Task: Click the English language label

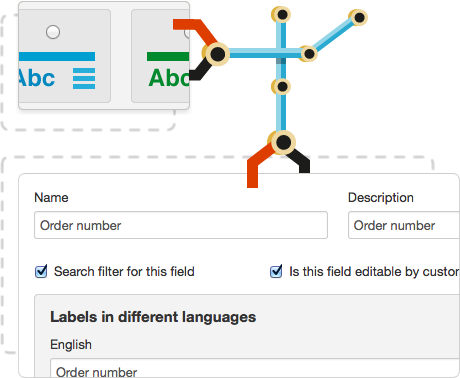Action: pos(71,345)
